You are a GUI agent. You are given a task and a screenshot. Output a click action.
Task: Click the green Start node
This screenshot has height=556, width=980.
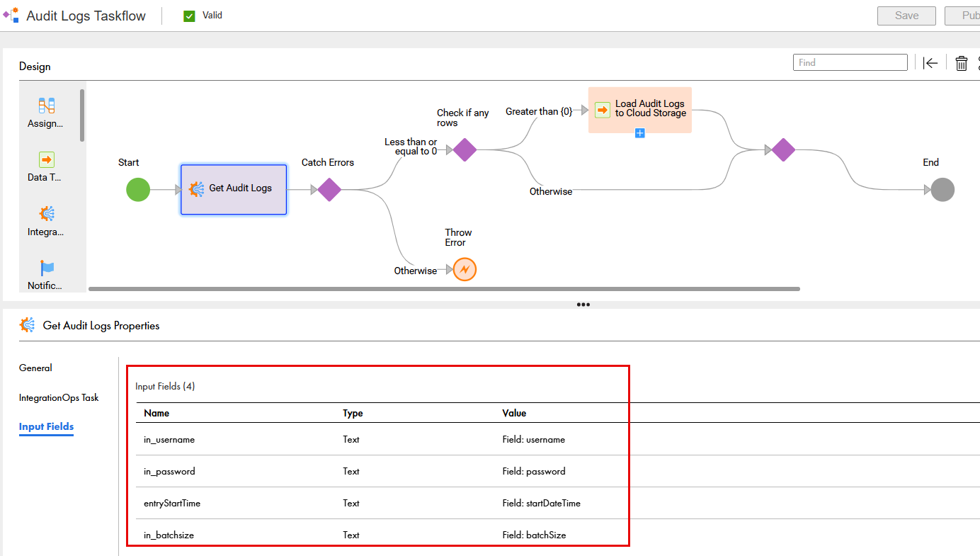[138, 190]
